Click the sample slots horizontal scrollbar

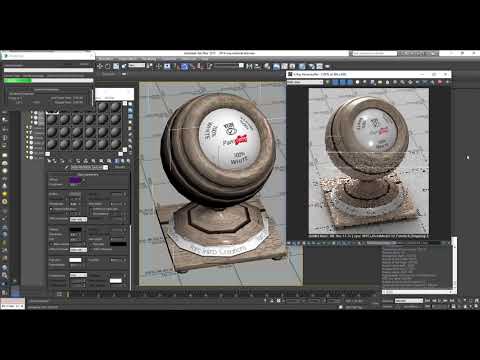coord(84,154)
